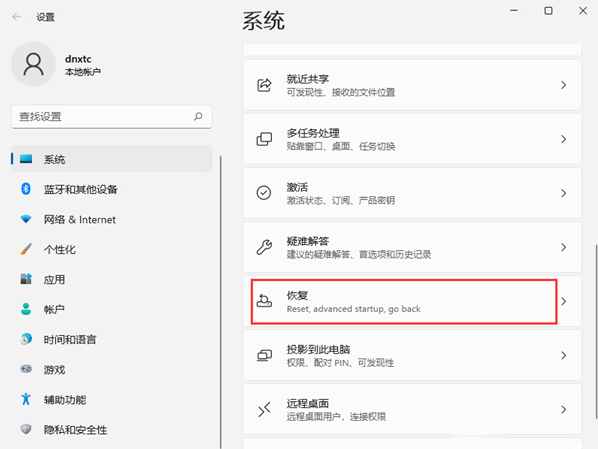This screenshot has width=598, height=449.
Task: Click the share icon for 就近共享
Action: (x=264, y=85)
